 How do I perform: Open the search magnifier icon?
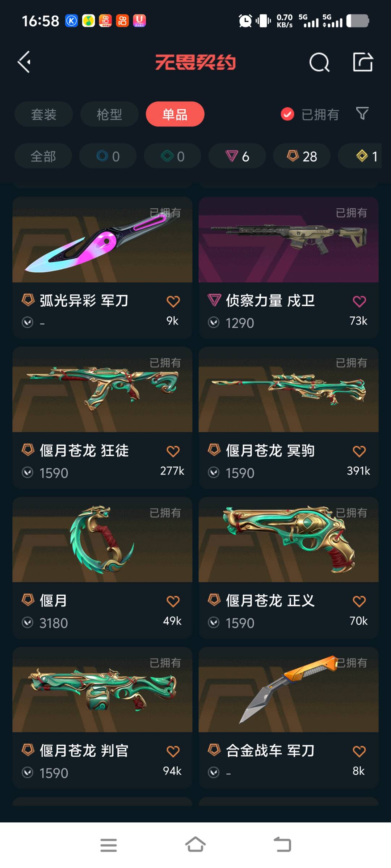(319, 62)
